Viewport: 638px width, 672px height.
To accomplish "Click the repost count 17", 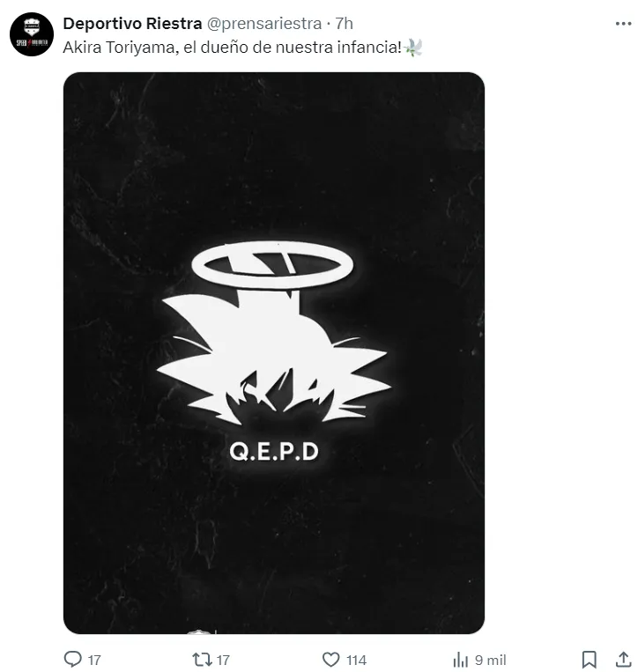I will tap(223, 660).
